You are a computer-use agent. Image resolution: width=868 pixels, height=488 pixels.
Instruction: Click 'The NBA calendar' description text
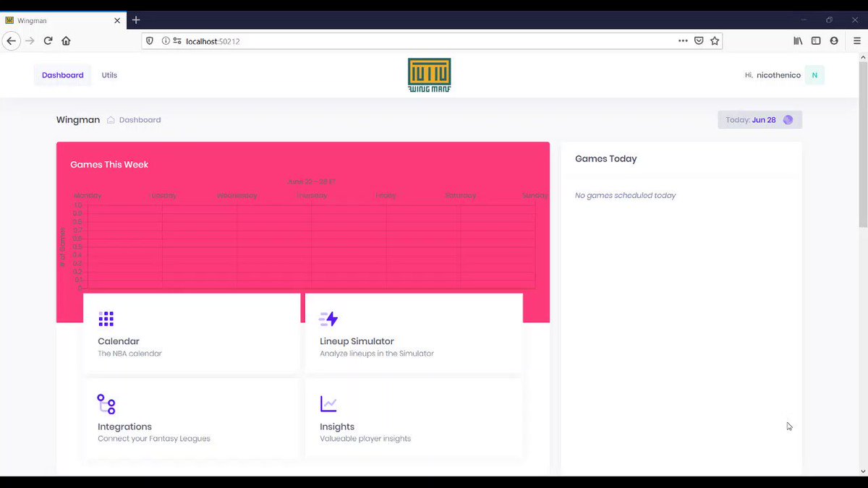click(x=129, y=354)
